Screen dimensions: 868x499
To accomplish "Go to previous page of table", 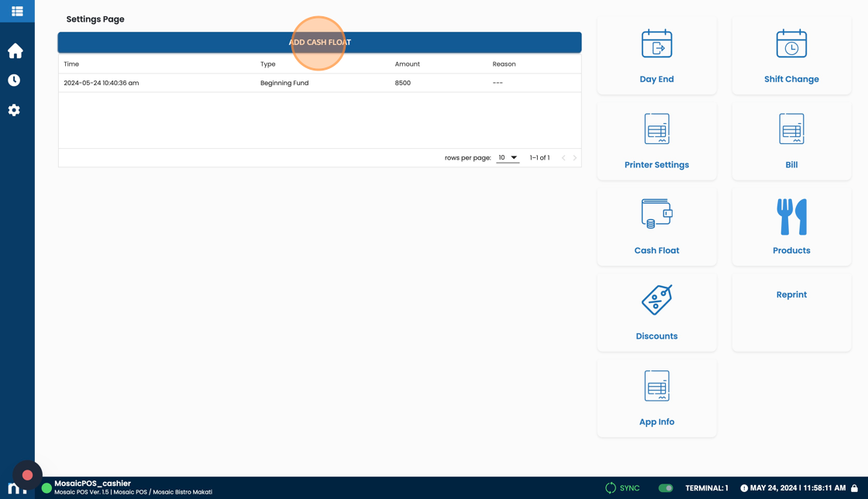I will (x=563, y=157).
